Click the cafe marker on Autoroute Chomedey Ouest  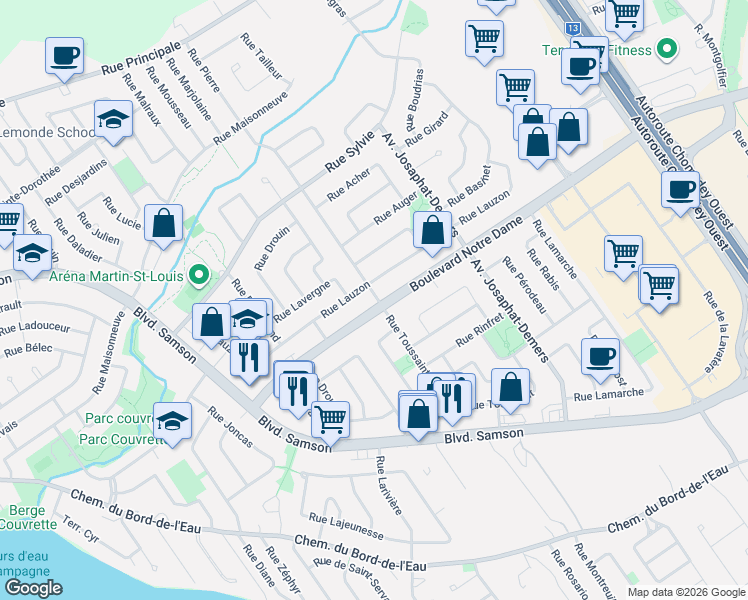point(680,191)
